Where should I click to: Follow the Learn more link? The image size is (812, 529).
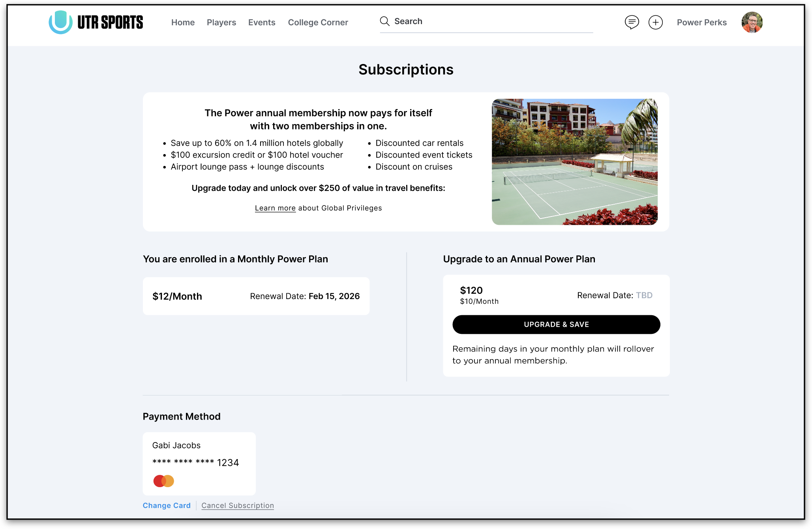click(275, 208)
